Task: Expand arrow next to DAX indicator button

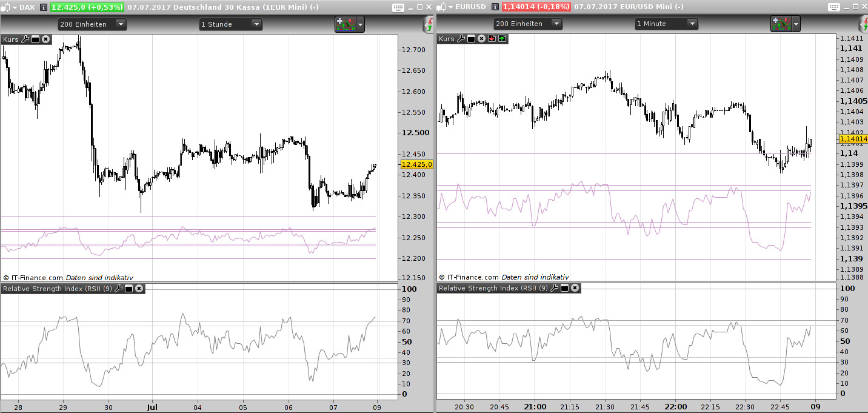Action: click(361, 24)
